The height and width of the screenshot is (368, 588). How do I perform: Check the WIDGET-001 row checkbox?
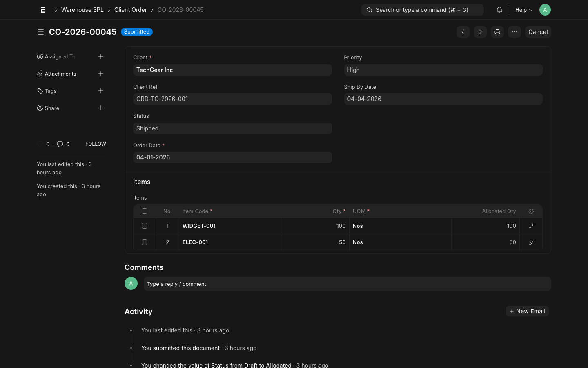tap(145, 226)
